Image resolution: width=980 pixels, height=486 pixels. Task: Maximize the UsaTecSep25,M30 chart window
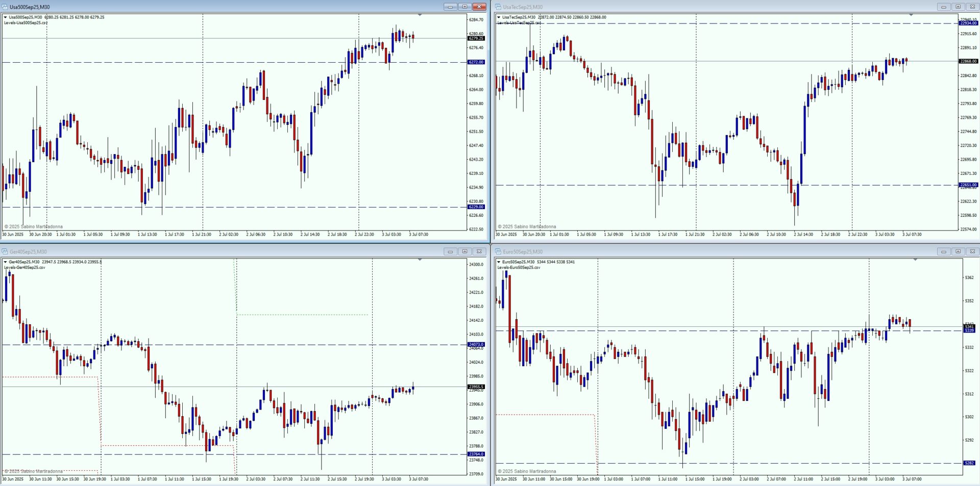pyautogui.click(x=958, y=7)
